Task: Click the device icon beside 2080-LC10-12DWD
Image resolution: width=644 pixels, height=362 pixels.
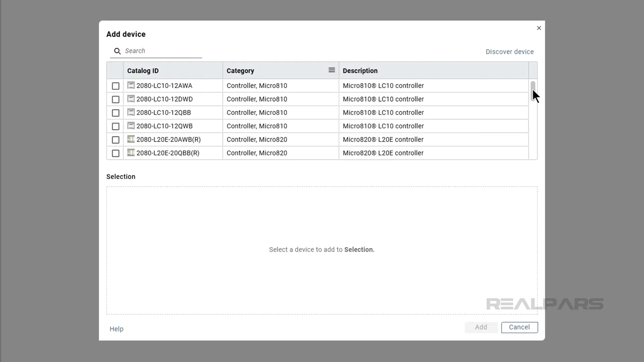Action: (x=131, y=99)
